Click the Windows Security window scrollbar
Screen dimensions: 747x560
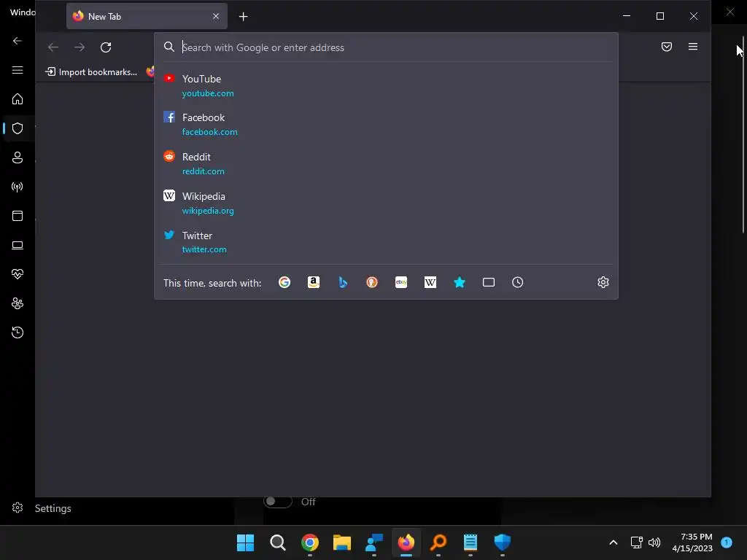[743, 136]
